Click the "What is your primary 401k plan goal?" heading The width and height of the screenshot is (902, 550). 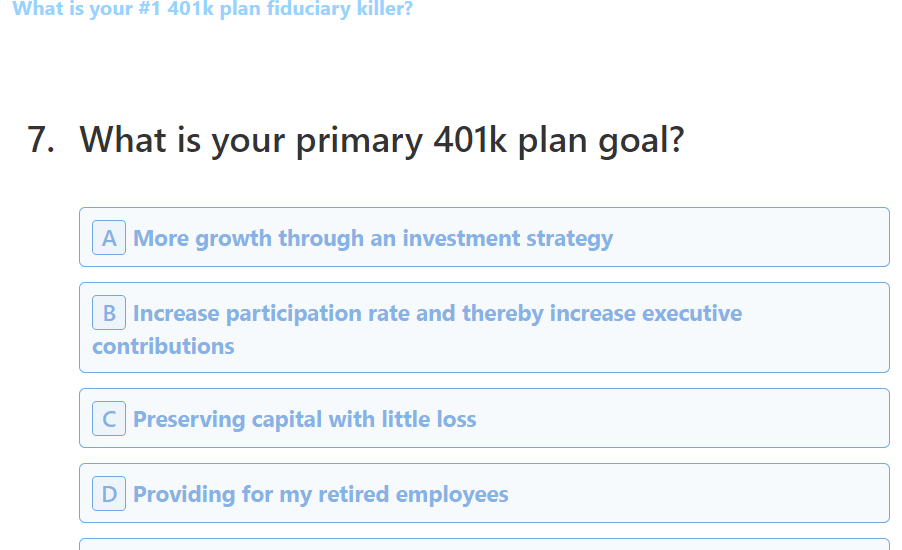(381, 140)
